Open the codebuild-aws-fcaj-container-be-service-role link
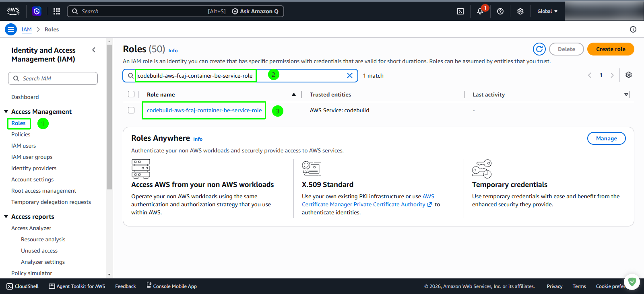Screen dimensions: 644x294 [204, 110]
